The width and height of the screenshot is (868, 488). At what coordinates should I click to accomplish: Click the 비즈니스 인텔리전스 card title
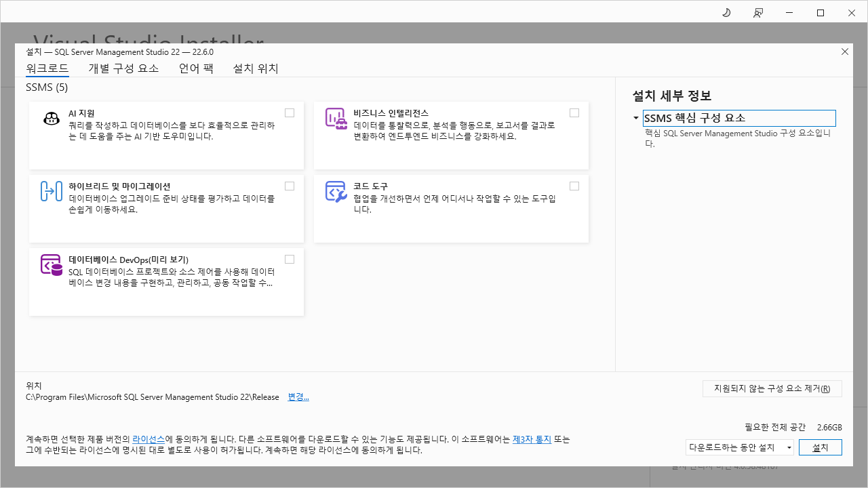(x=391, y=113)
